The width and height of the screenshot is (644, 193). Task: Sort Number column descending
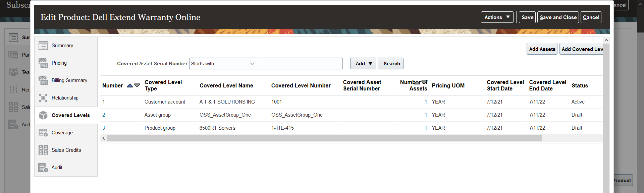click(137, 86)
